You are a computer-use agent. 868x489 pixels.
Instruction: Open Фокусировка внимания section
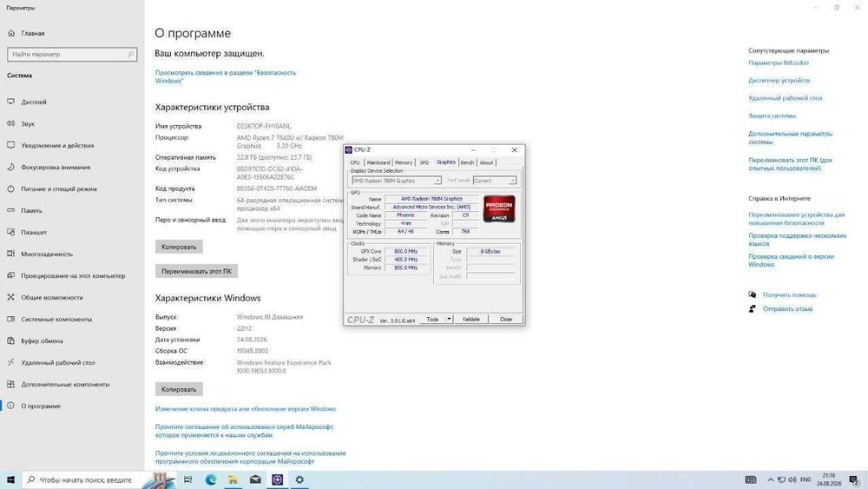56,167
